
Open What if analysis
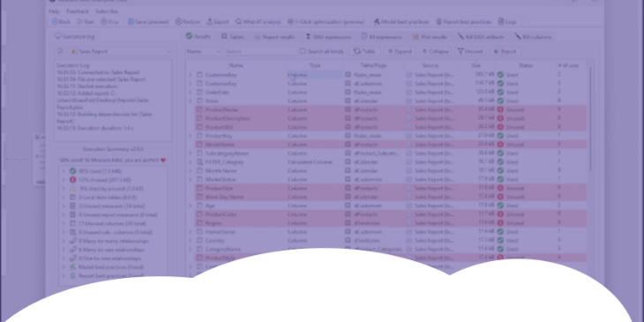tap(258, 22)
